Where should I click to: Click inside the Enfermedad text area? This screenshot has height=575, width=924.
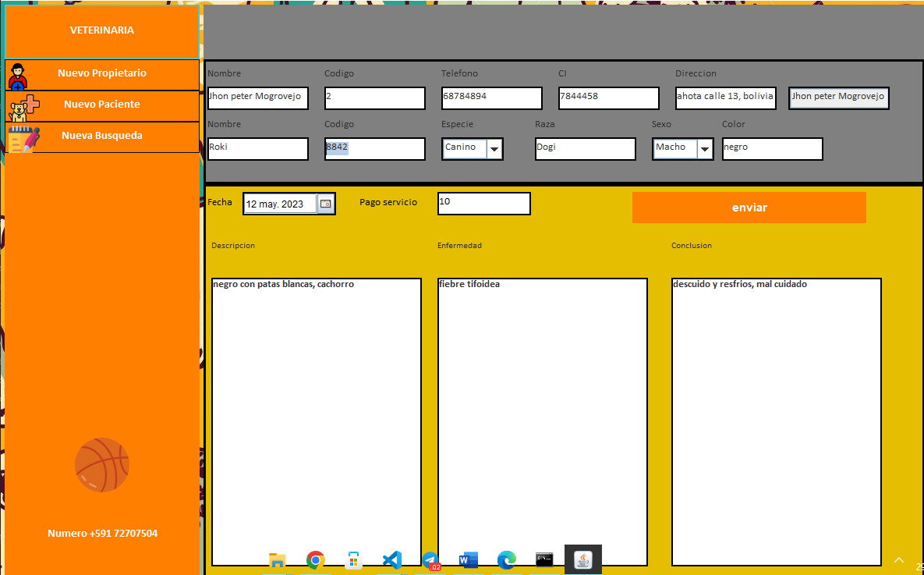coord(543,422)
